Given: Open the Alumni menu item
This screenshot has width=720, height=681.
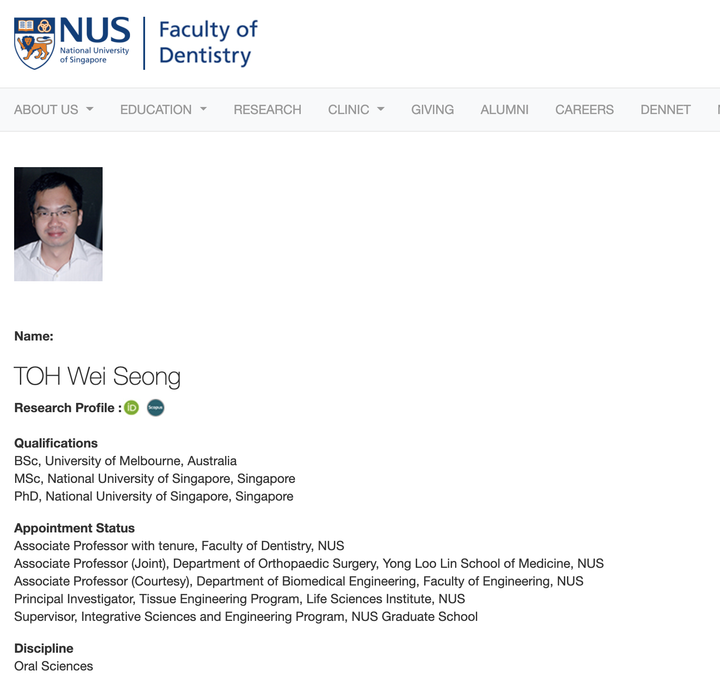Looking at the screenshot, I should pos(504,110).
